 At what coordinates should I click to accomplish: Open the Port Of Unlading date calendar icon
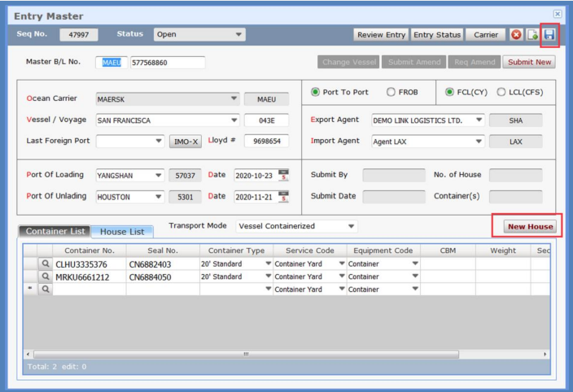click(283, 196)
